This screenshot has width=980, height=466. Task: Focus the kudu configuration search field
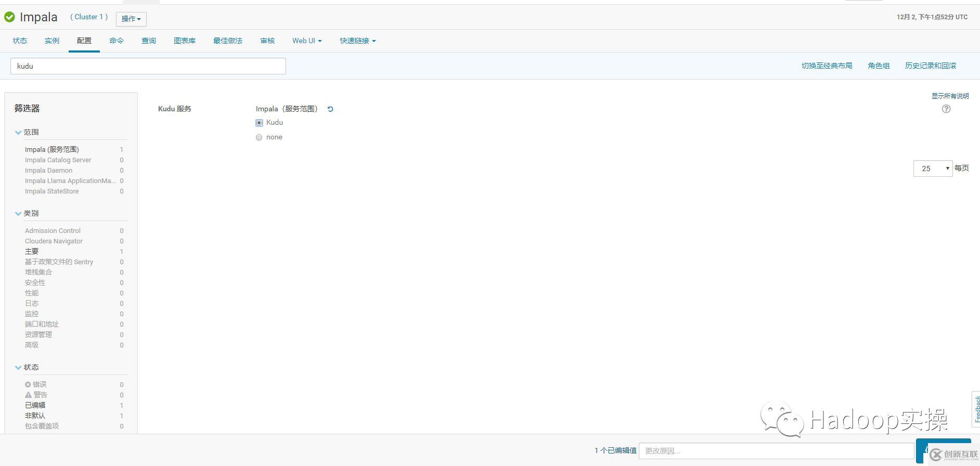click(x=148, y=66)
